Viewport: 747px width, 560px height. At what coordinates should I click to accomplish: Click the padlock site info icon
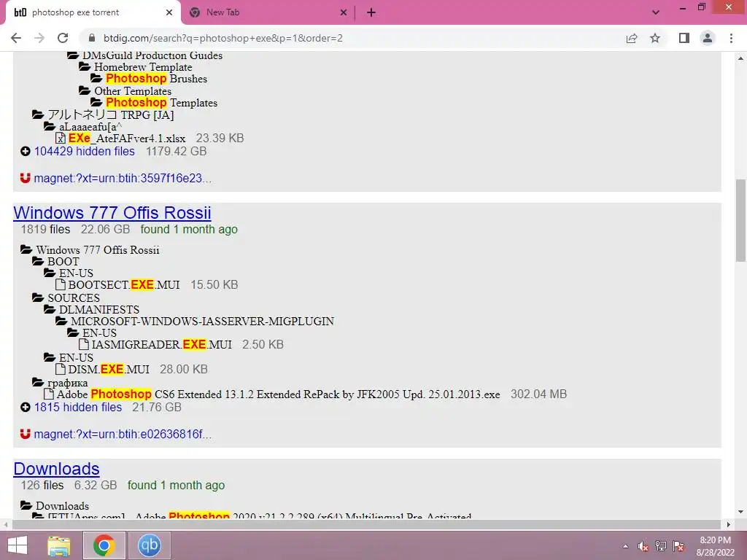click(93, 38)
